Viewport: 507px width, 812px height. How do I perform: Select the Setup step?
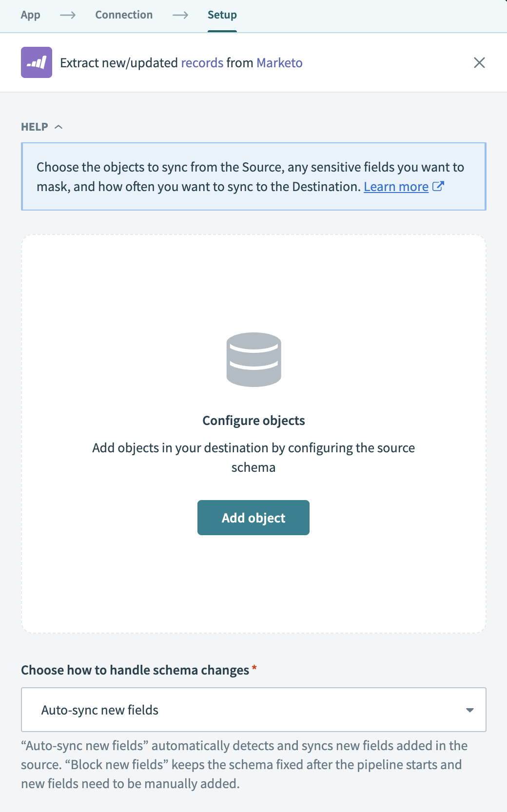click(222, 15)
